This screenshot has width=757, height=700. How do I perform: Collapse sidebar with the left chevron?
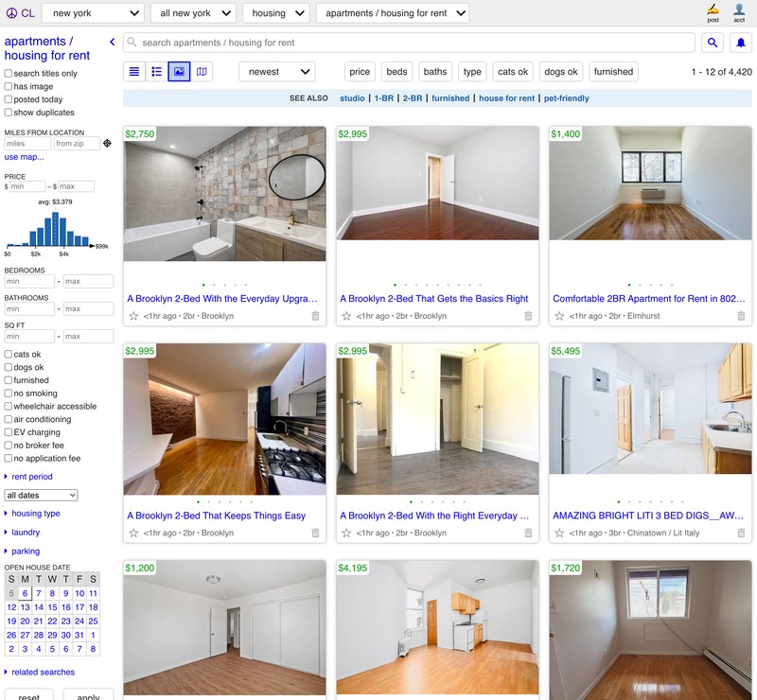coord(113,42)
